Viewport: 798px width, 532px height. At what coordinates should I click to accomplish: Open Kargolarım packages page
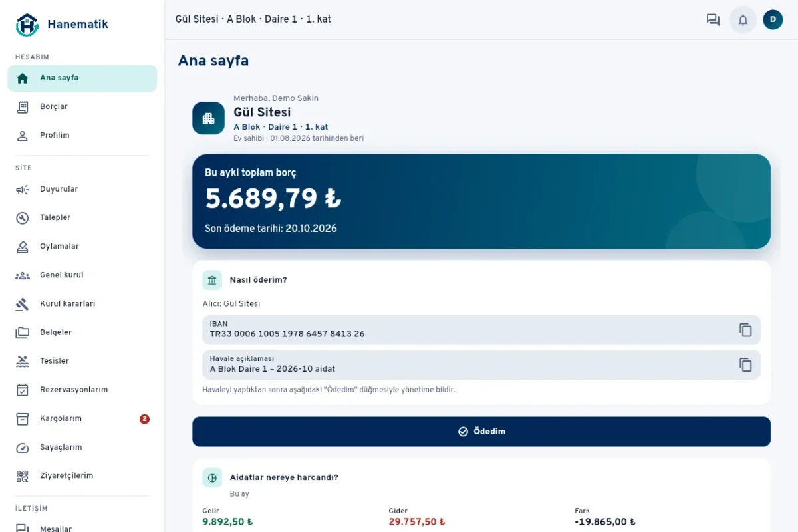coord(82,419)
